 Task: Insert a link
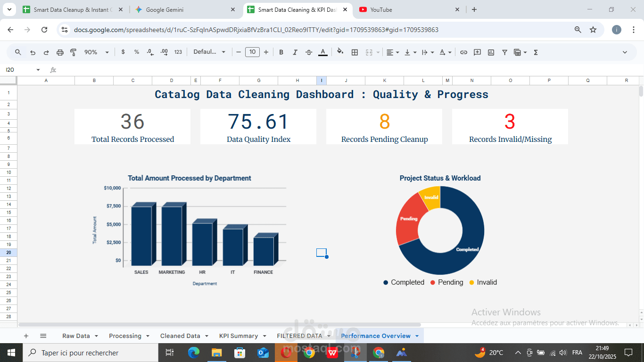pos(464,52)
